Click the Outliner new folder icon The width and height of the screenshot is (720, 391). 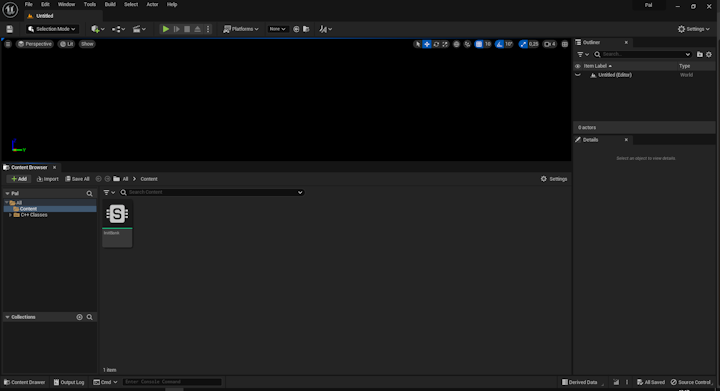coord(700,55)
